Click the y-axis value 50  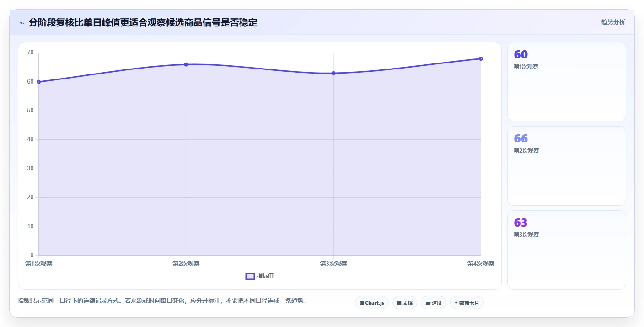[31, 111]
